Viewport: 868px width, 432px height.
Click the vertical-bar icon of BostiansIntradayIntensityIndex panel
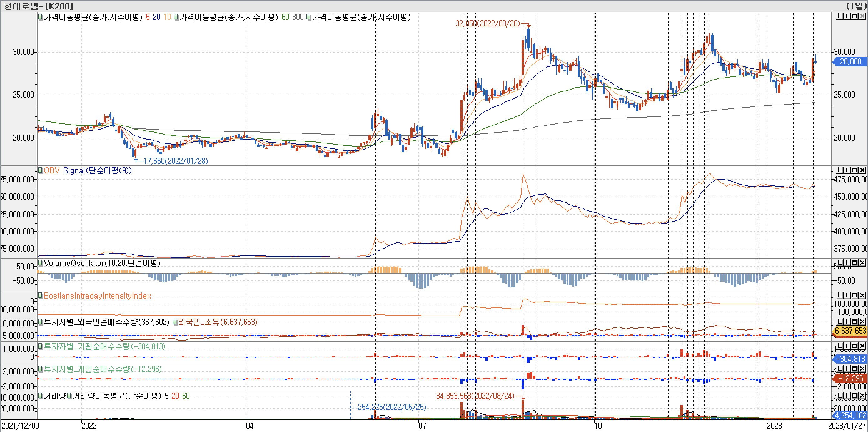point(847,296)
